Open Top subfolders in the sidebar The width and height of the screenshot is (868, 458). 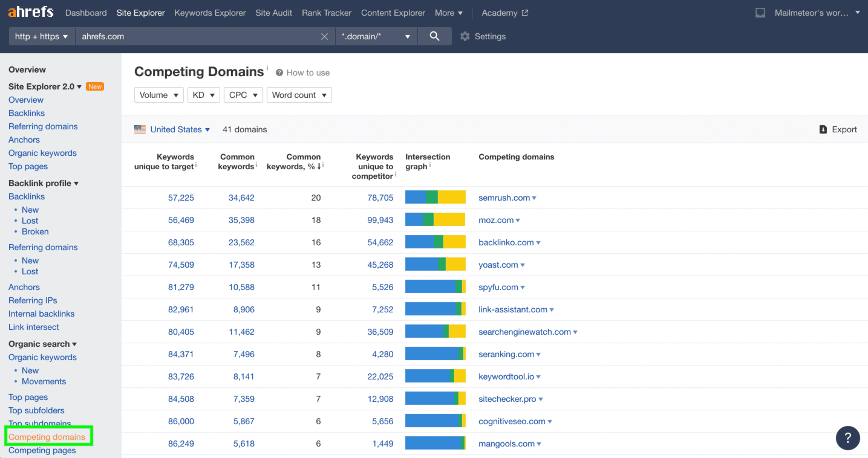coord(36,410)
